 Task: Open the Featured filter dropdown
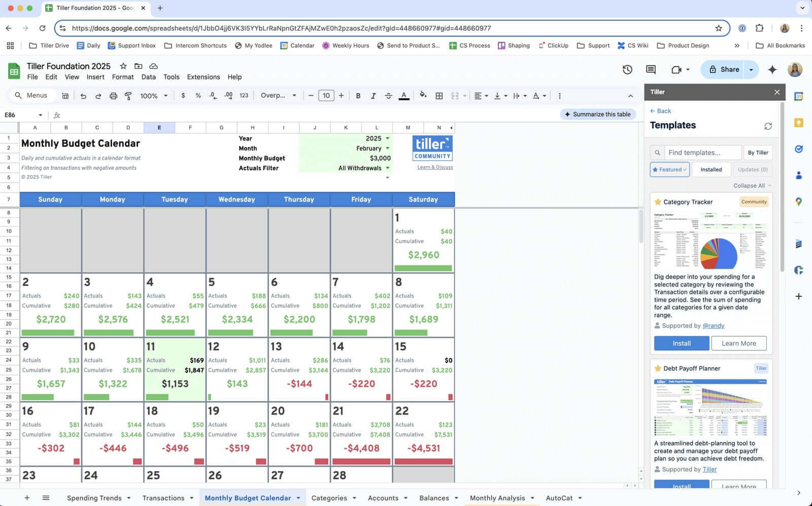[670, 169]
